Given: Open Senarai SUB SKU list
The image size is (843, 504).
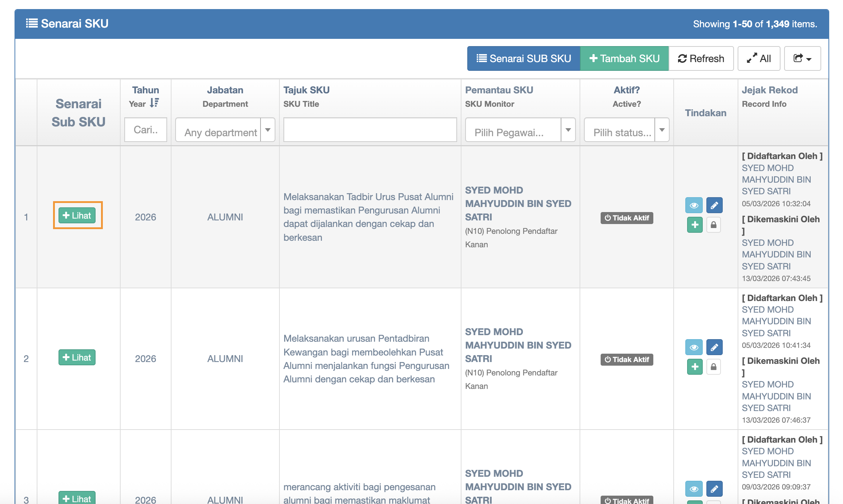Looking at the screenshot, I should 523,58.
